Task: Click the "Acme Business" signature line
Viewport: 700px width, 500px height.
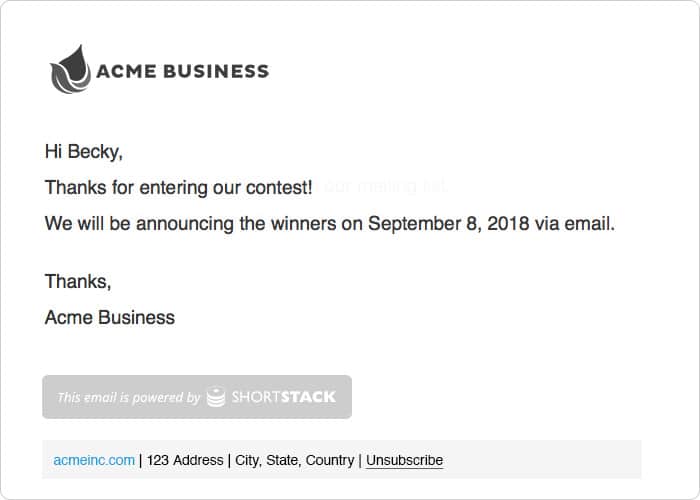Action: click(x=110, y=318)
